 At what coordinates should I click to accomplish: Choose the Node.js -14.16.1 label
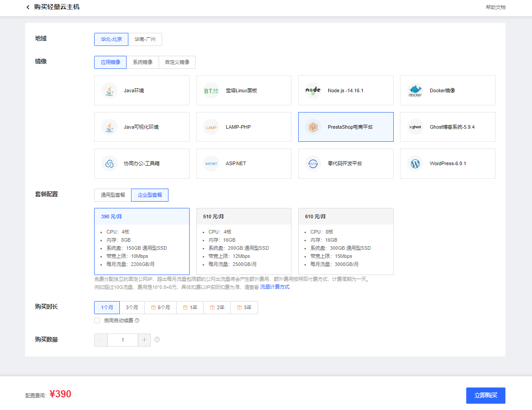click(346, 90)
